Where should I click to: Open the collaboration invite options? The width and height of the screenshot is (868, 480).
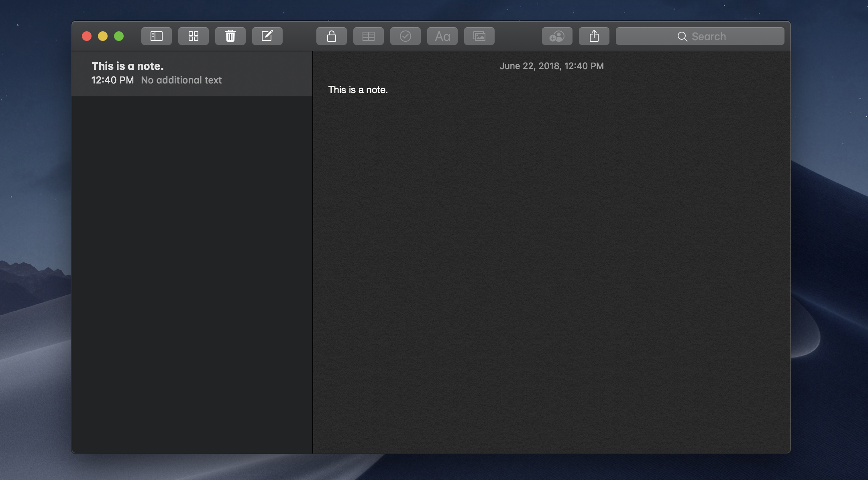click(557, 36)
